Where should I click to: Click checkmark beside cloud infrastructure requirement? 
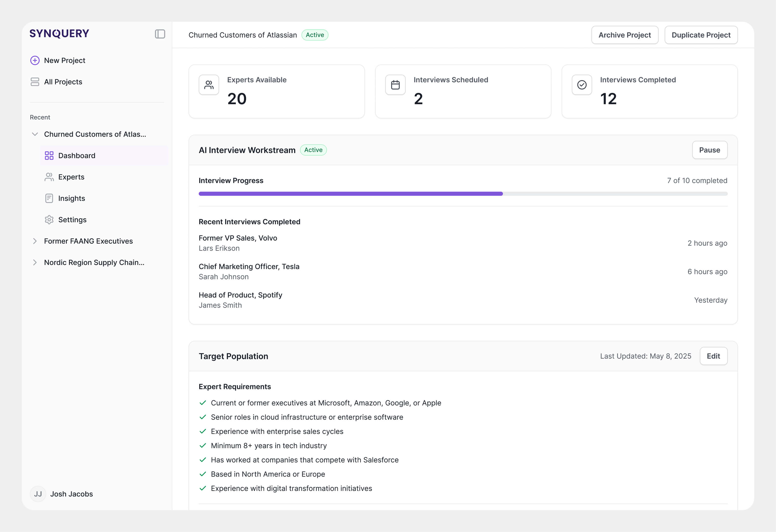[x=203, y=417]
